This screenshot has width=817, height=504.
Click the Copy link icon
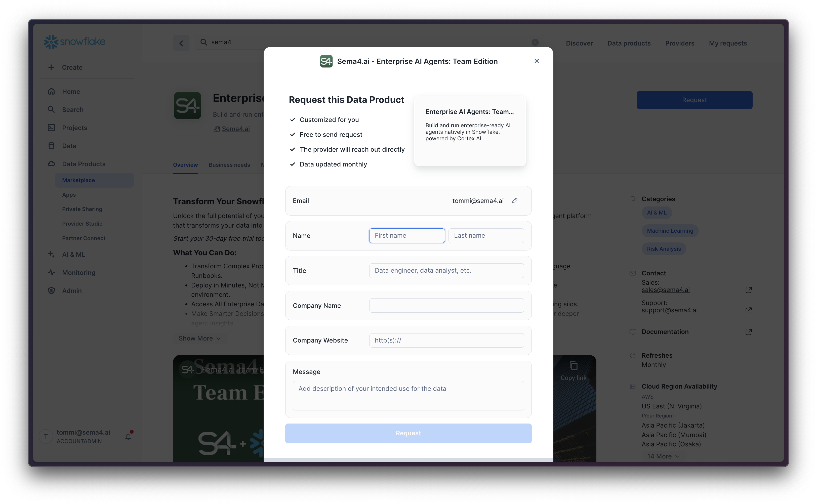[573, 366]
